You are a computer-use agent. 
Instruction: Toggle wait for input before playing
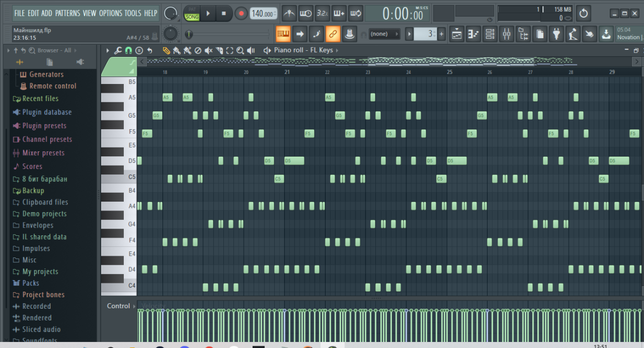(306, 14)
